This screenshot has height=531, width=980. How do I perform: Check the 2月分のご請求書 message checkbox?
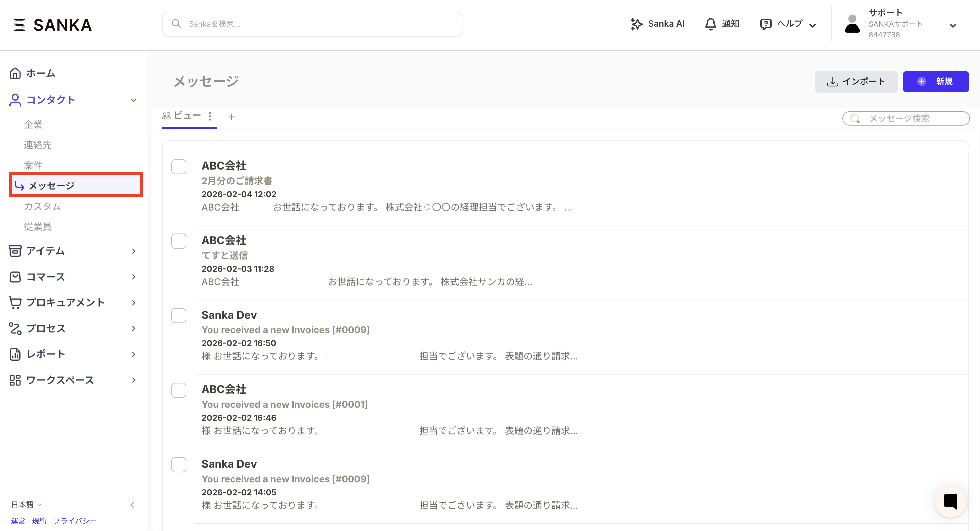click(178, 167)
